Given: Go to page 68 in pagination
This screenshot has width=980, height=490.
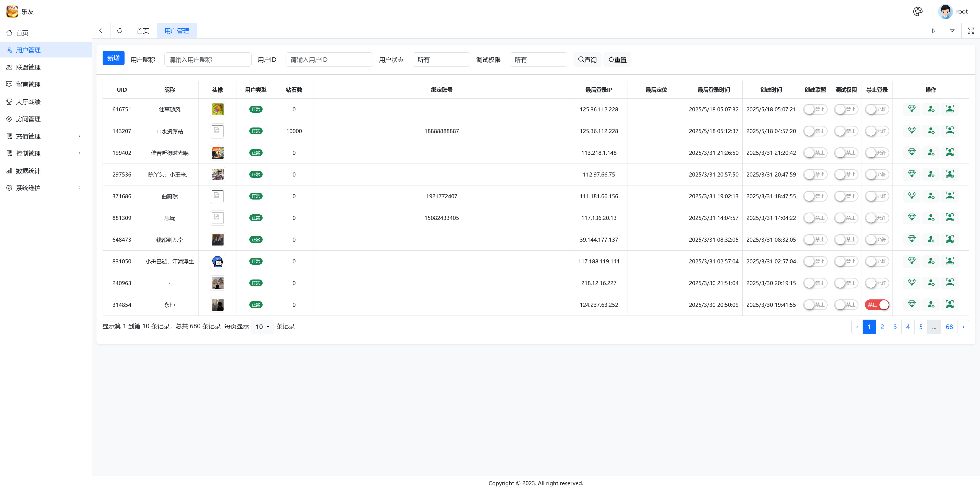Looking at the screenshot, I should [949, 327].
